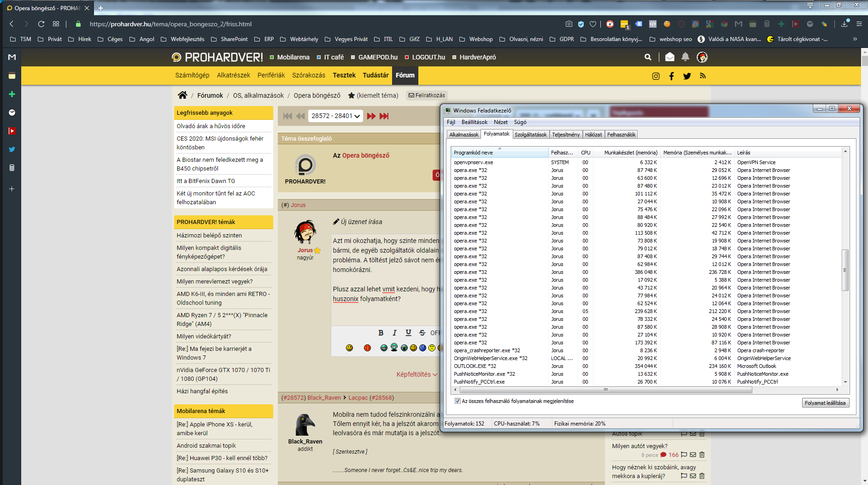The image size is (868, 485).
Task: Expand the Képfeltöltés section
Action: pos(417,374)
